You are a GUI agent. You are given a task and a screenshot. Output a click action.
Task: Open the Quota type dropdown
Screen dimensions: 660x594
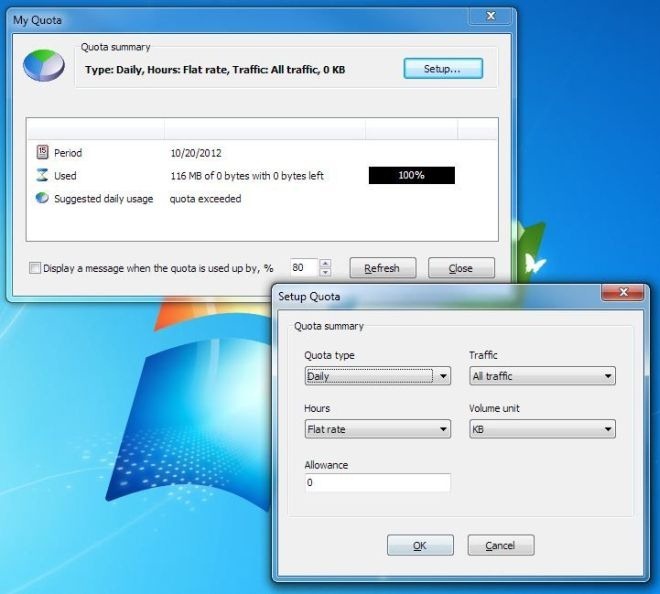[378, 376]
